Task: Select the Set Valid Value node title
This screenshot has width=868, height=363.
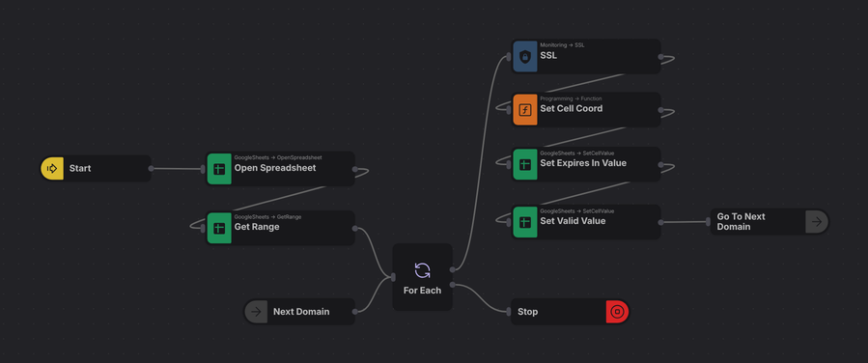Action: point(573,221)
